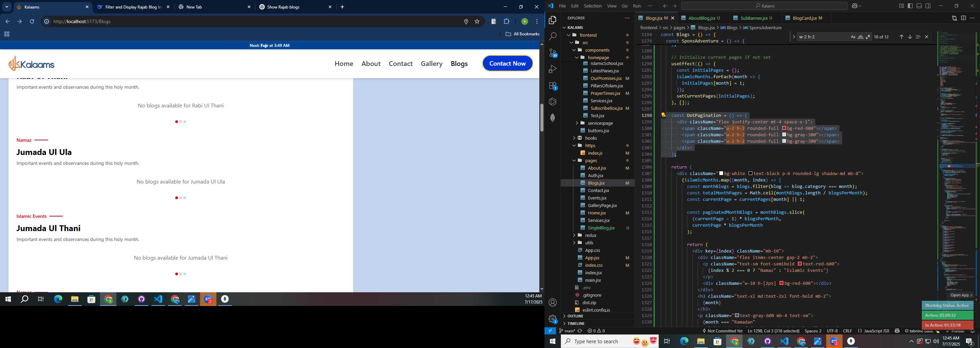The image size is (980, 348).
Task: Click the text-red-600 color swatch on line 1321
Action: point(800,264)
